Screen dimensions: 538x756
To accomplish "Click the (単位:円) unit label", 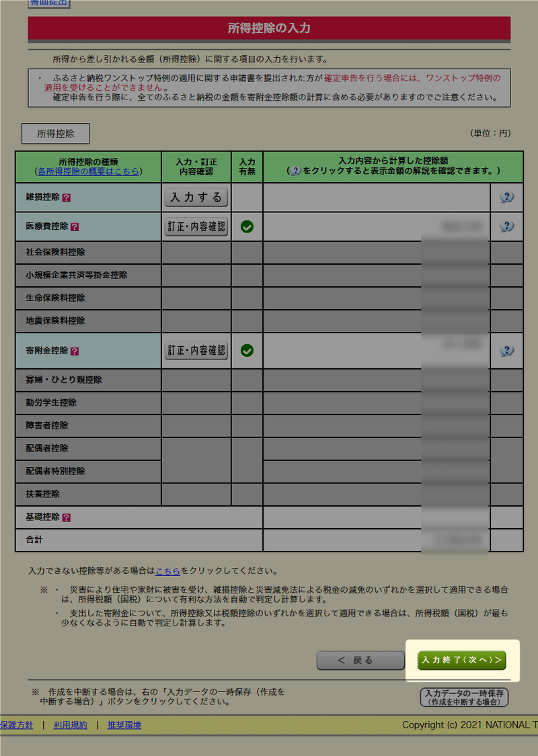I will click(490, 134).
